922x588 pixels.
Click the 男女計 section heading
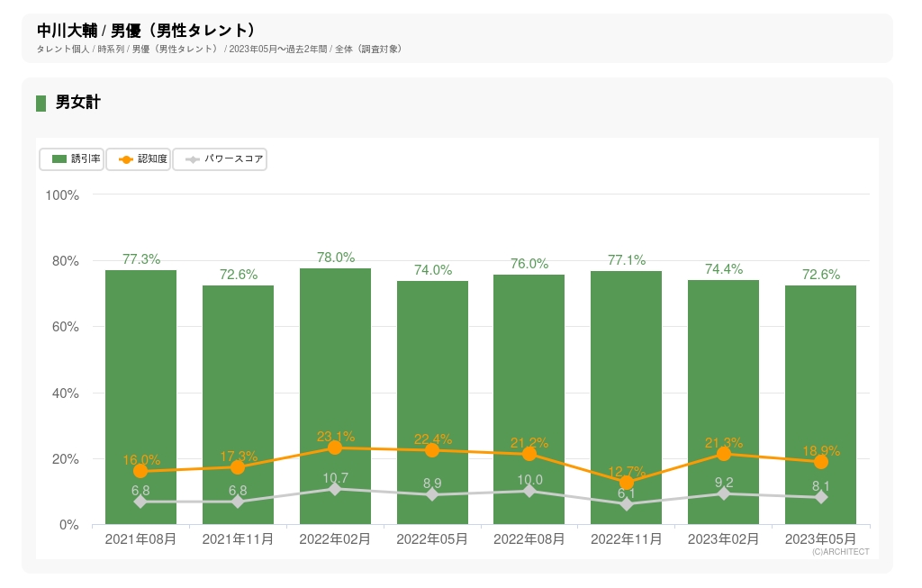[x=77, y=103]
